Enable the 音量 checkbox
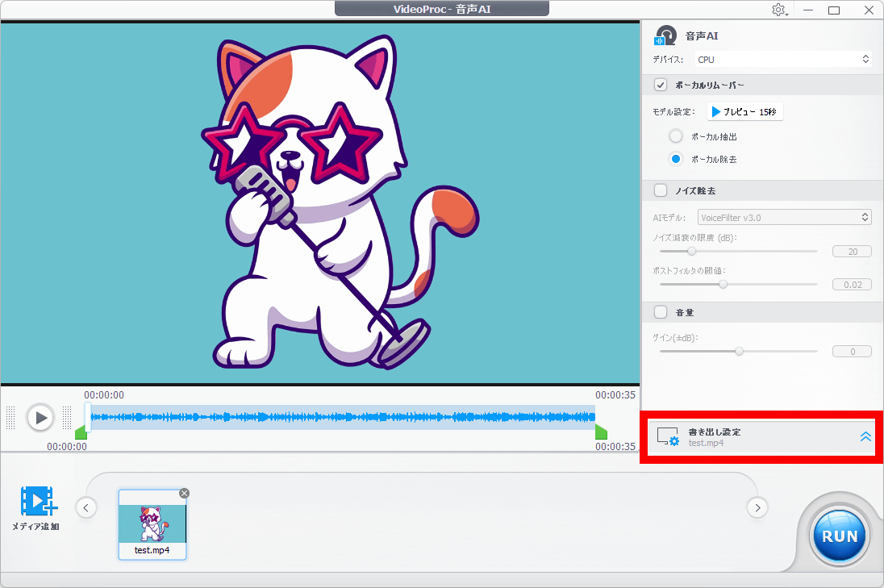This screenshot has height=588, width=884. point(661,311)
